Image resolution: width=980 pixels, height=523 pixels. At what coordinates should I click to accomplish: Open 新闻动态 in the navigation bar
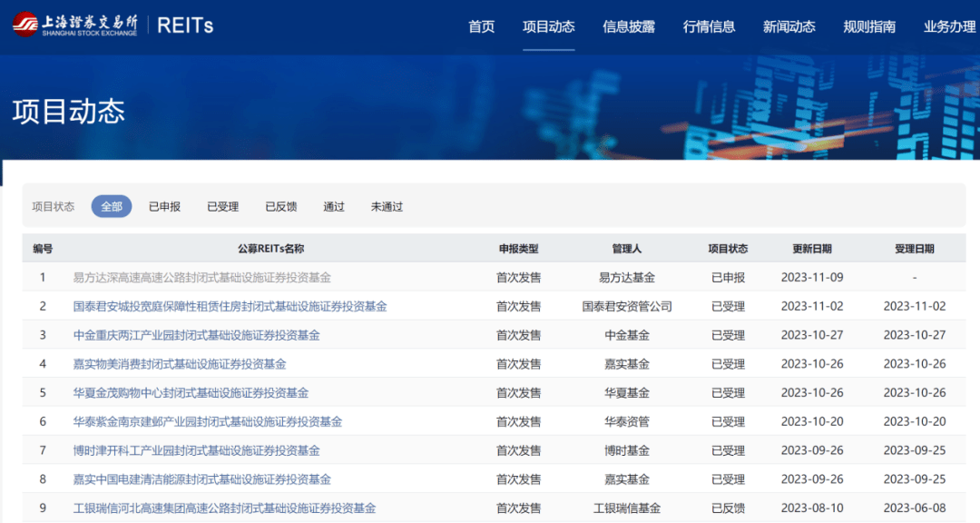pyautogui.click(x=789, y=26)
